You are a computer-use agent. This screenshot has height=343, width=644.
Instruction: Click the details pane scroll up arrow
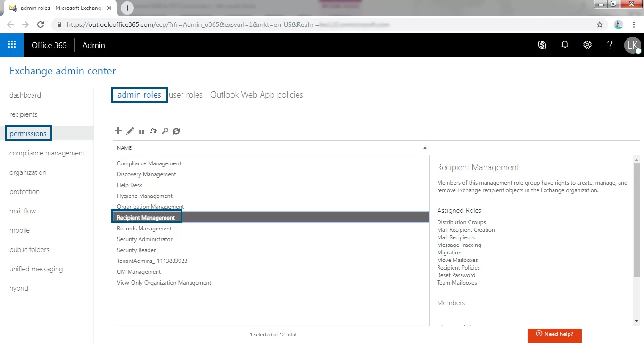pos(637,160)
